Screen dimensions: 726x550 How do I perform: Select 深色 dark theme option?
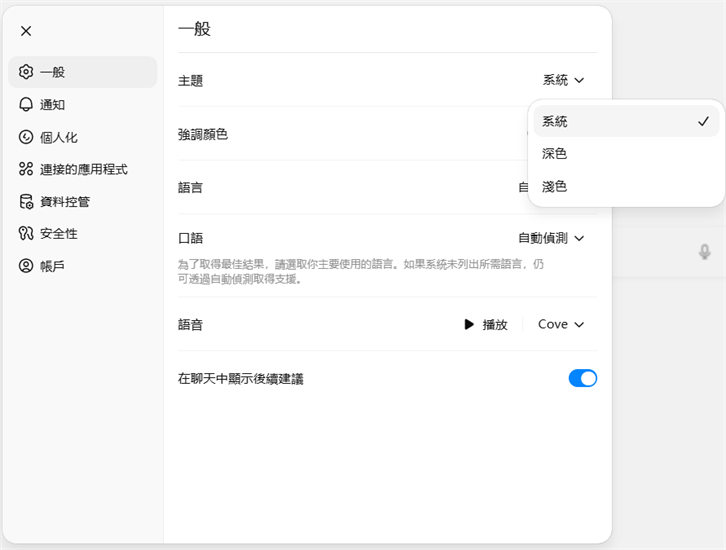click(626, 154)
